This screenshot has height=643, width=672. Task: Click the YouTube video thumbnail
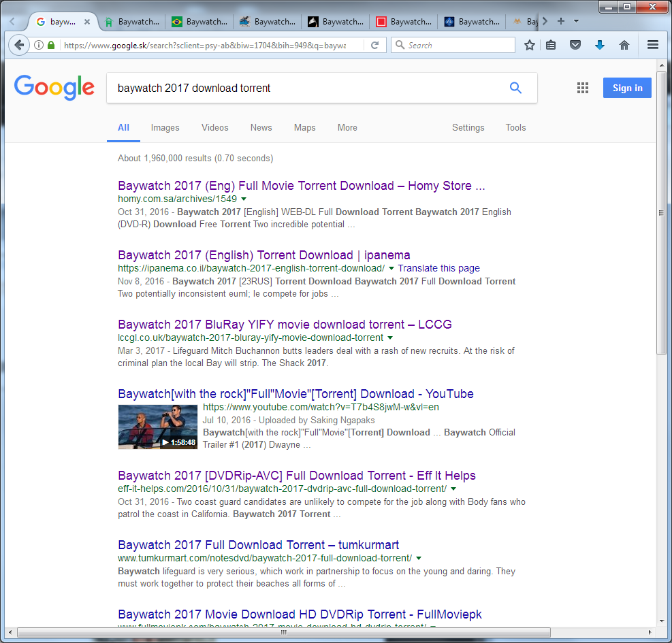pos(158,427)
